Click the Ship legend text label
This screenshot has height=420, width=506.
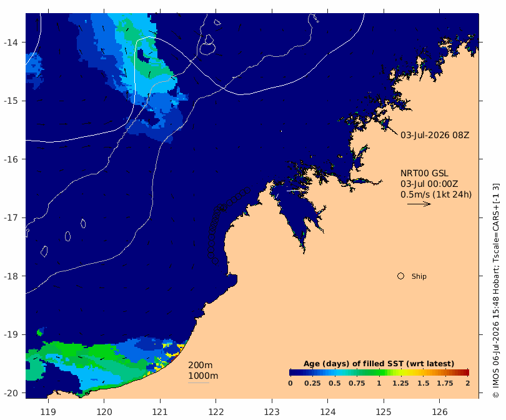pyautogui.click(x=419, y=276)
